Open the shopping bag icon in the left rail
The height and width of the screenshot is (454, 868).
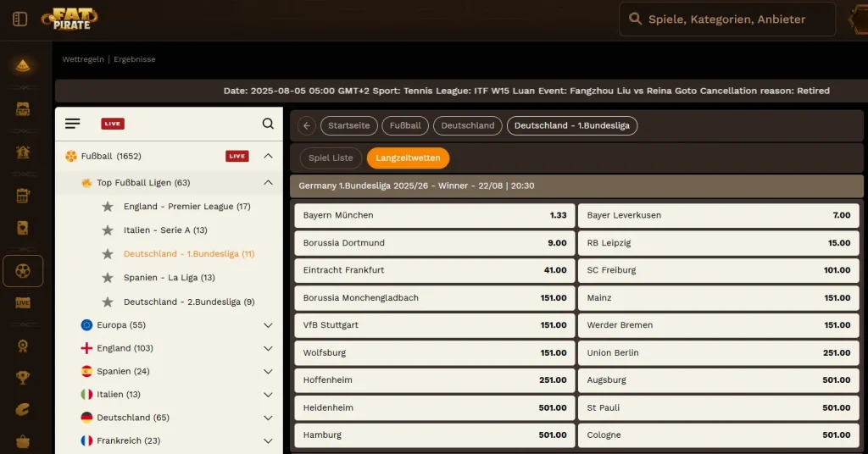click(x=23, y=441)
